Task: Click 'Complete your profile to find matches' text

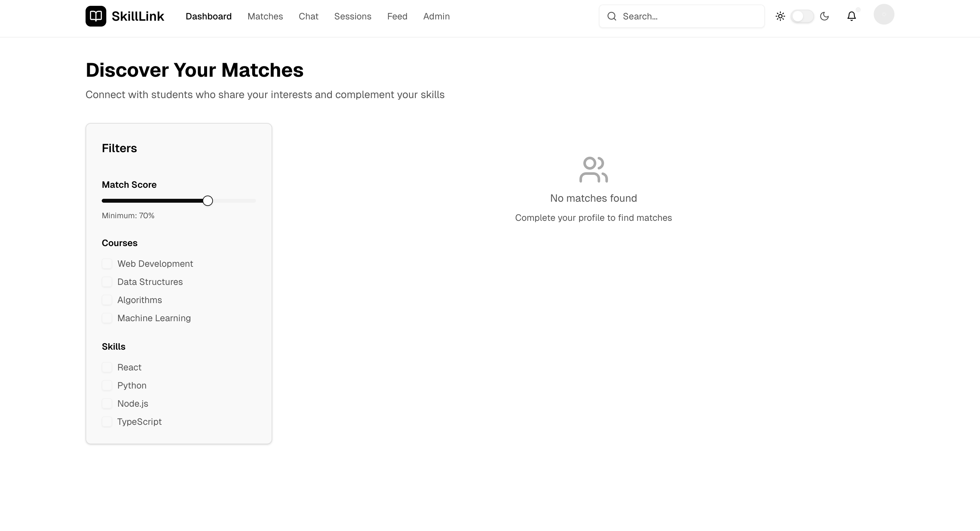Action: pos(593,218)
